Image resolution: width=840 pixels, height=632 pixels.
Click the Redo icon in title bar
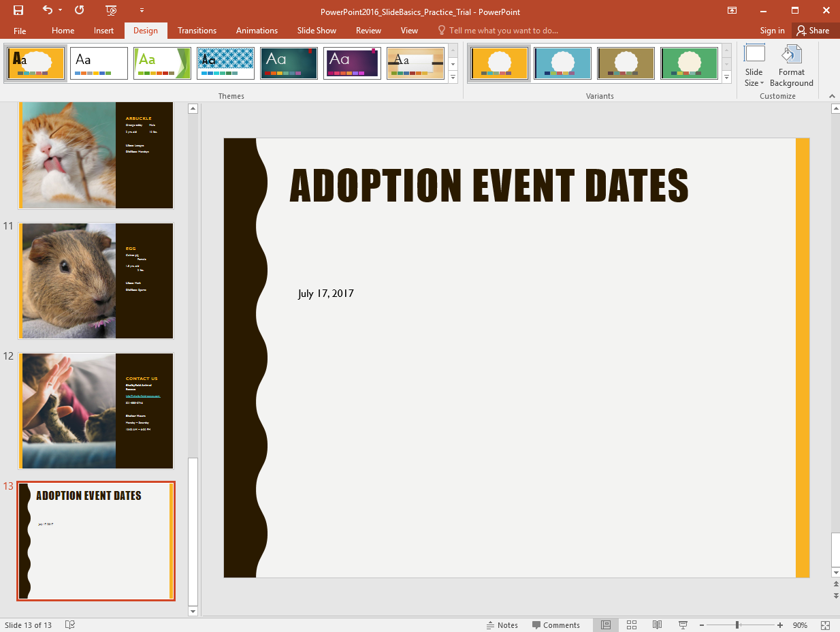click(x=80, y=10)
